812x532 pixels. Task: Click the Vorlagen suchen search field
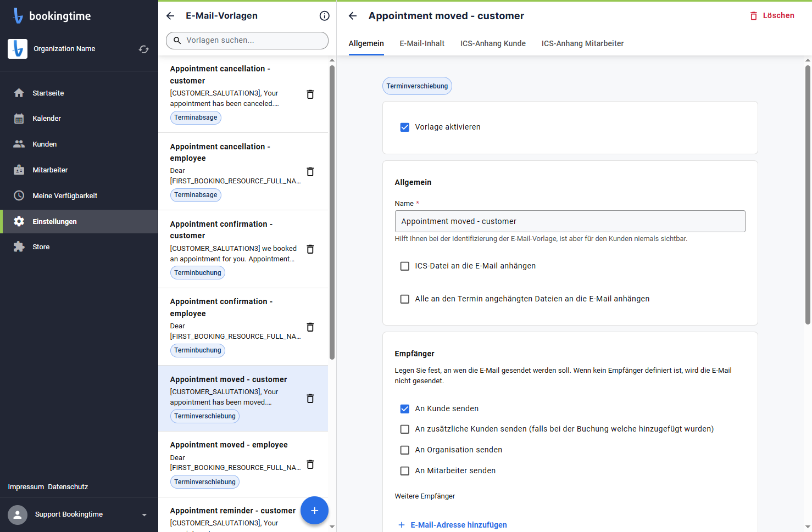(x=247, y=41)
